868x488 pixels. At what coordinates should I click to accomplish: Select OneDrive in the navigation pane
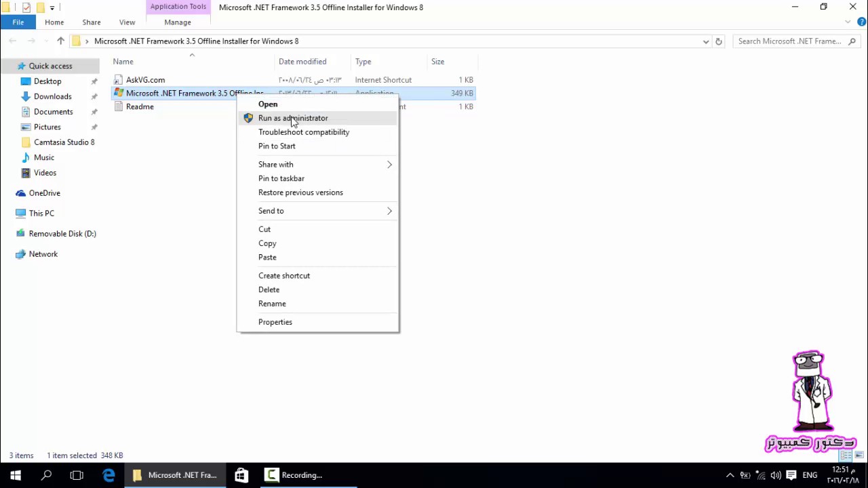tap(44, 193)
